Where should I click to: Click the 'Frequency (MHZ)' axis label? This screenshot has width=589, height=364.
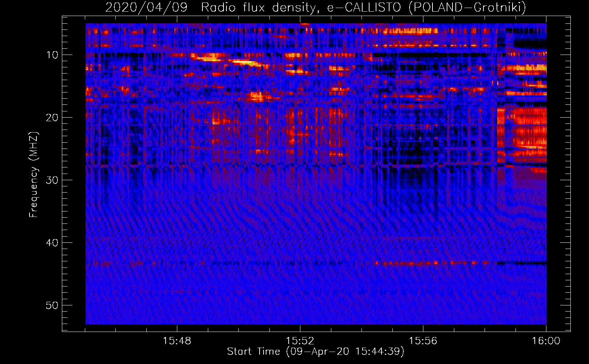pos(33,175)
